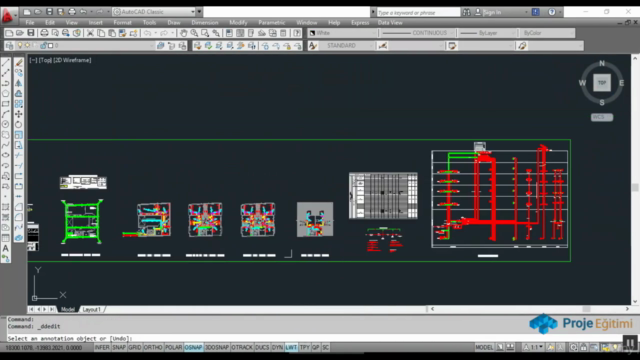Screen dimensions: 640x360
Task: Open the Table draw tool
Action: (6, 238)
